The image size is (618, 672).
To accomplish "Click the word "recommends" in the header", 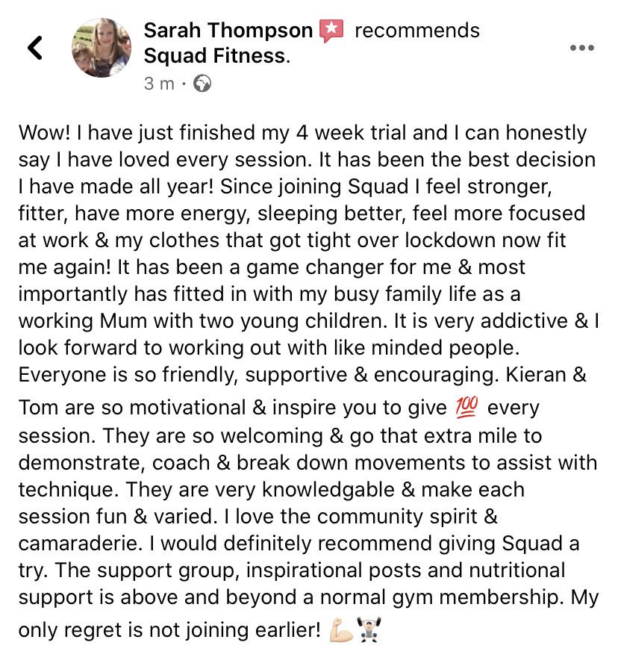I will click(x=416, y=31).
